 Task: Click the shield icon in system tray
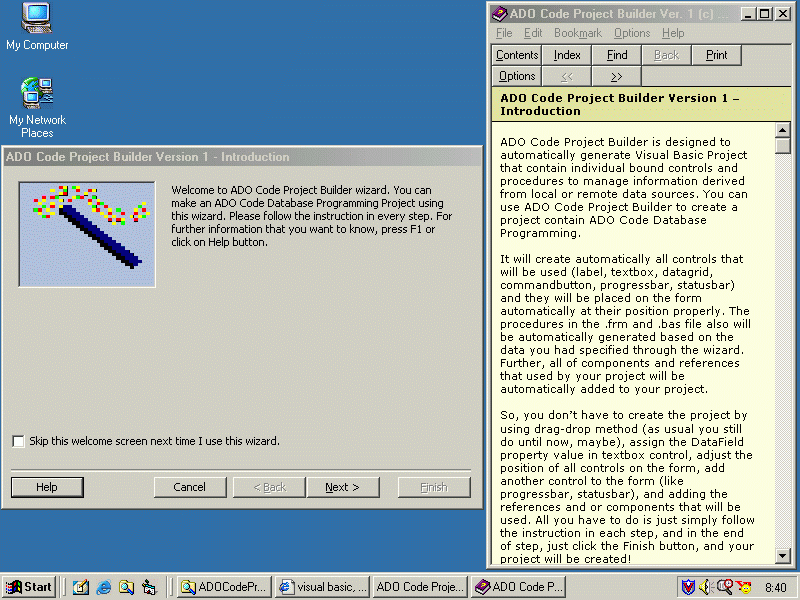coord(688,587)
